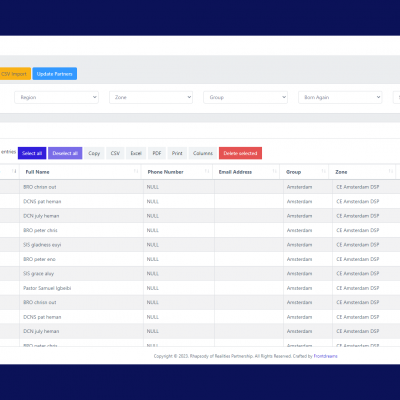Sort by Group column arrows
Viewport: 400px width, 400px height.
323,171
